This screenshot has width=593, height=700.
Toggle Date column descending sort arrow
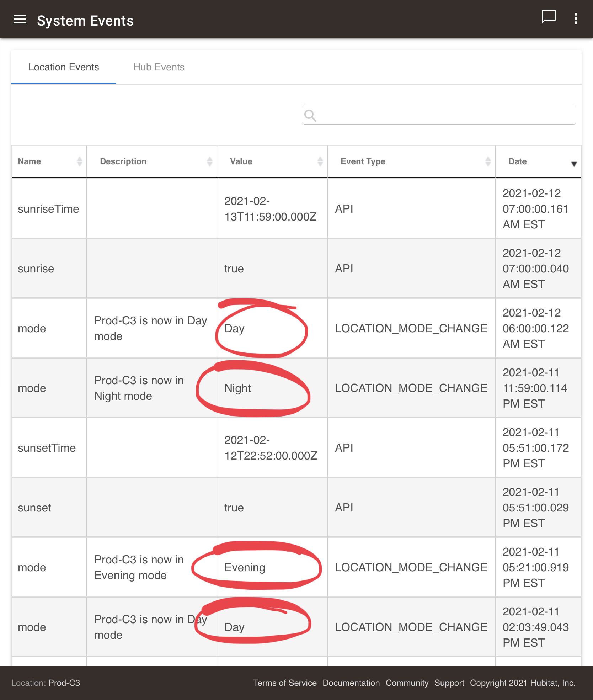pos(574,164)
